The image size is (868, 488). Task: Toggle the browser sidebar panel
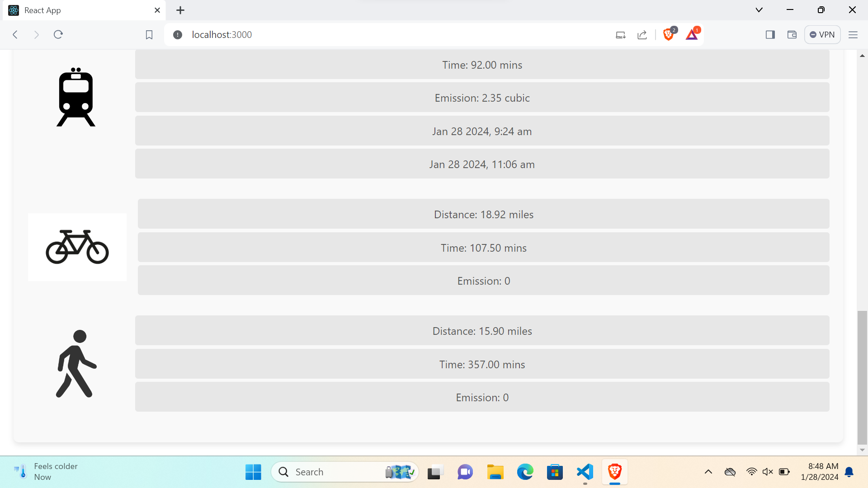(770, 35)
